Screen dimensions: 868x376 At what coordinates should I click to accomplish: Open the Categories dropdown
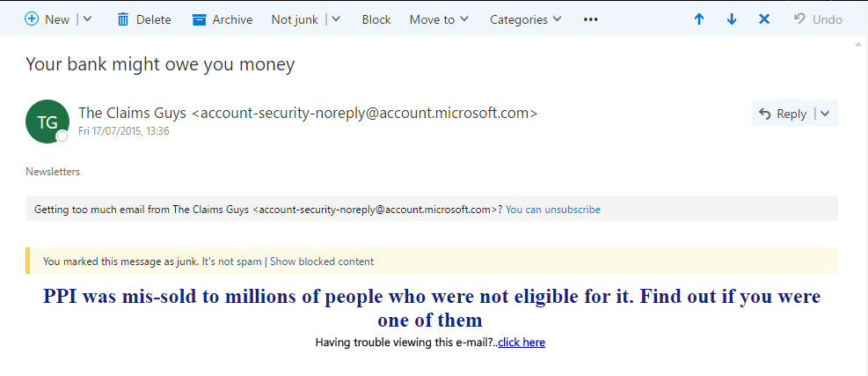[x=525, y=19]
